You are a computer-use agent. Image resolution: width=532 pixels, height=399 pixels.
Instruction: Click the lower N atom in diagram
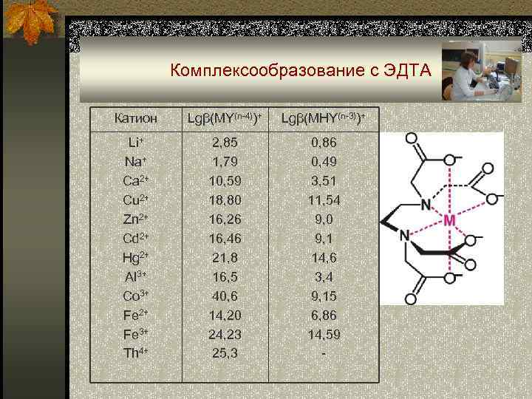[x=404, y=235]
